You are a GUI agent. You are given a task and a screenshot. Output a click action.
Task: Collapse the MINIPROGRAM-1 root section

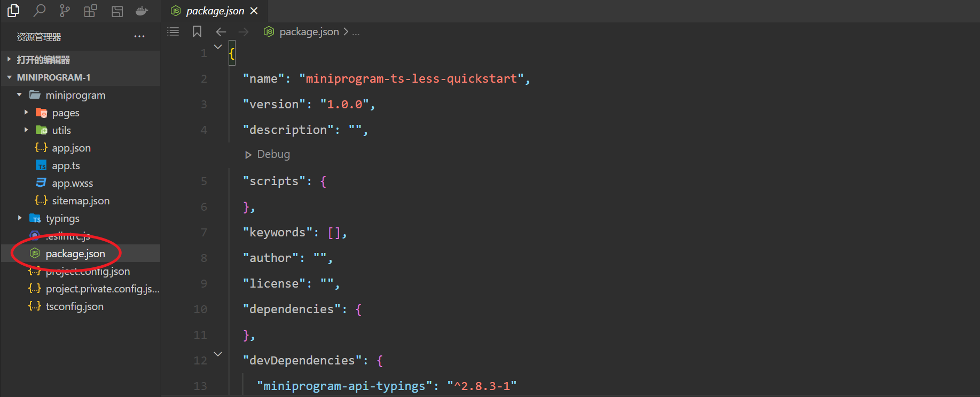click(9, 77)
